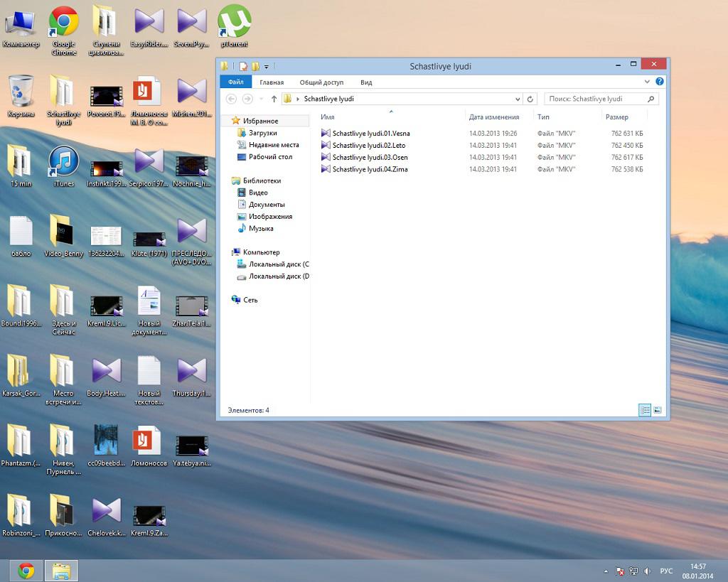Click the search field Поиск: Schastlivye lyudi
Image resolution: width=728 pixels, height=582 pixels.
[597, 99]
